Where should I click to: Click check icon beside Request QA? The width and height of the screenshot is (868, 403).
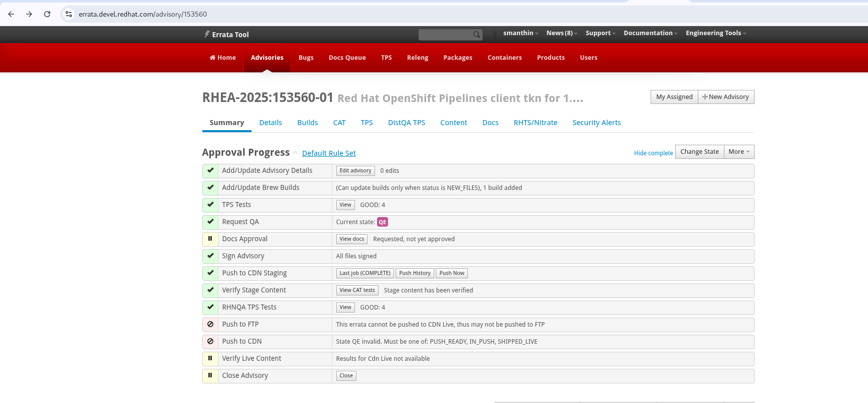(210, 222)
